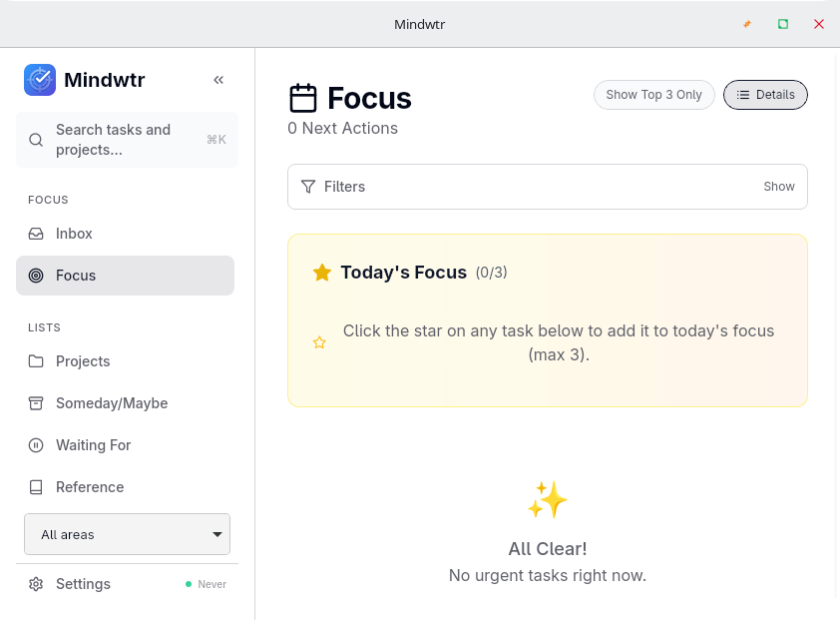Click the calendar icon beside Focus heading
This screenshot has width=840, height=620.
(x=303, y=98)
